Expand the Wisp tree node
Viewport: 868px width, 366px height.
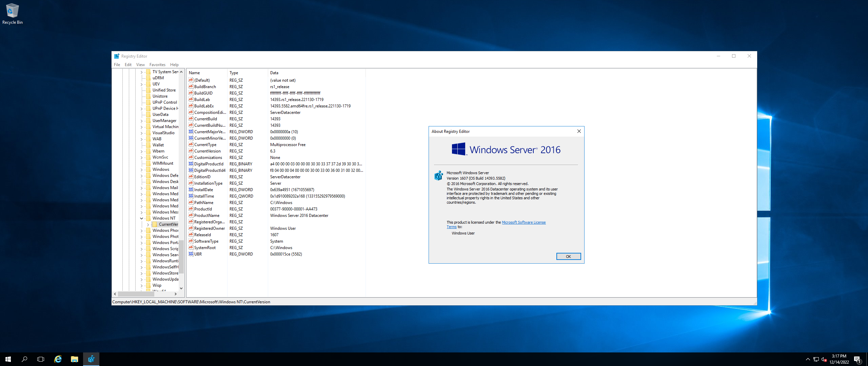[x=141, y=285]
